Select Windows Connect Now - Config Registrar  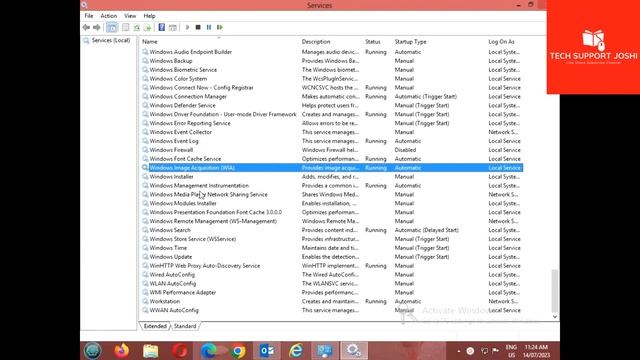201,88
